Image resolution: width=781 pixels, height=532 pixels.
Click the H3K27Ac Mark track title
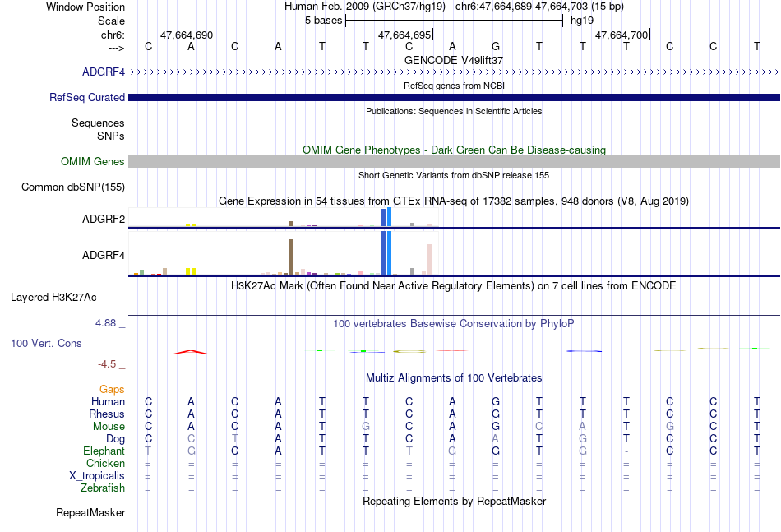click(x=454, y=286)
